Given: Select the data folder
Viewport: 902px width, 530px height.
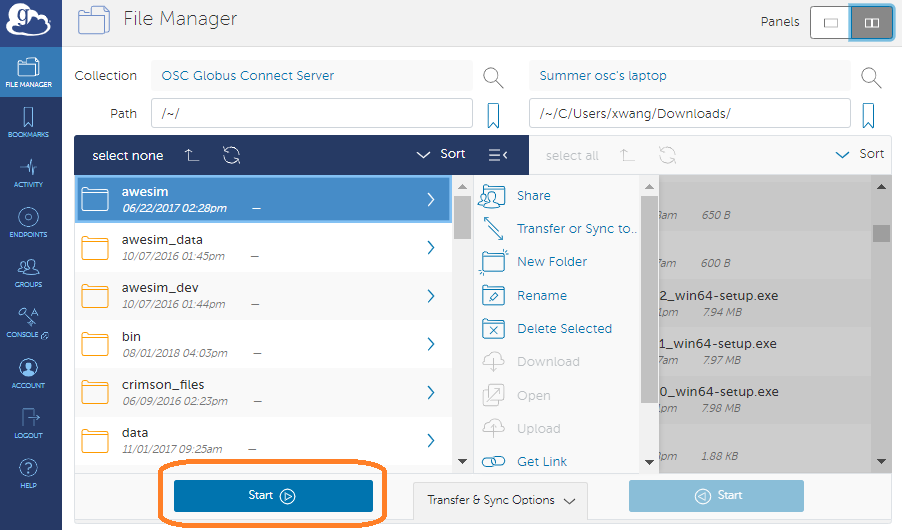Looking at the screenshot, I should 263,440.
